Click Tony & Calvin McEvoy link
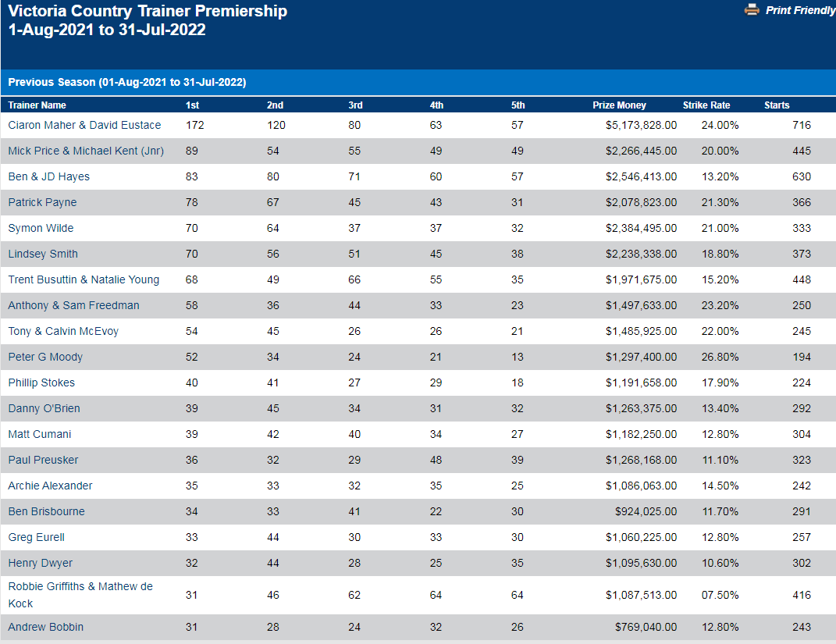Viewport: 836px width, 644px height. (x=63, y=331)
